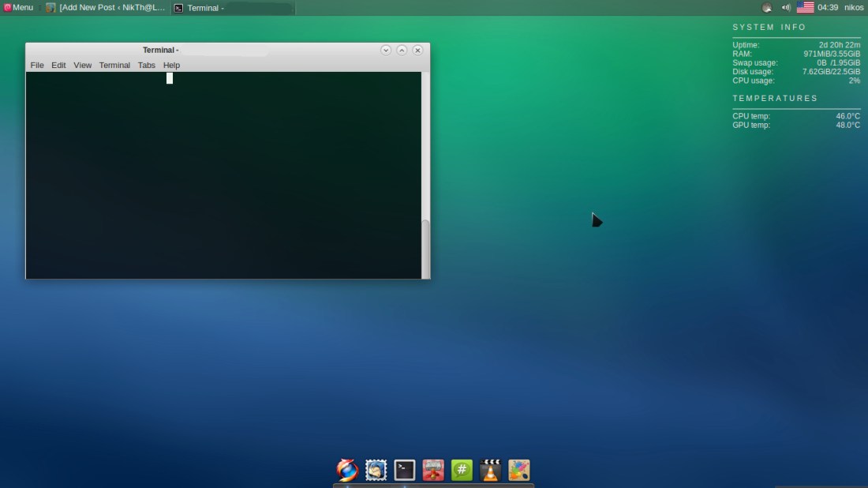Open the File menu in Terminal
The image size is (868, 488).
[37, 65]
